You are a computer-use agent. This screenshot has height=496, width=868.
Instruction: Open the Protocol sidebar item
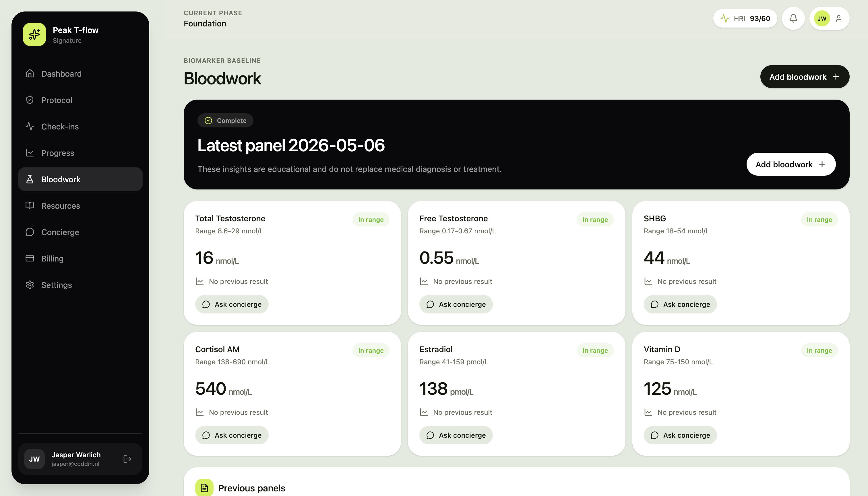point(80,100)
